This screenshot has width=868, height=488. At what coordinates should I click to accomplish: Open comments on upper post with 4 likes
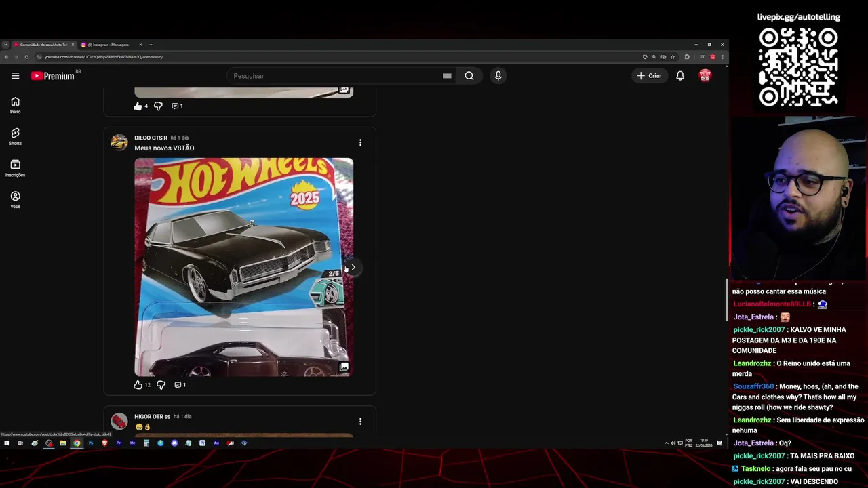pos(177,106)
